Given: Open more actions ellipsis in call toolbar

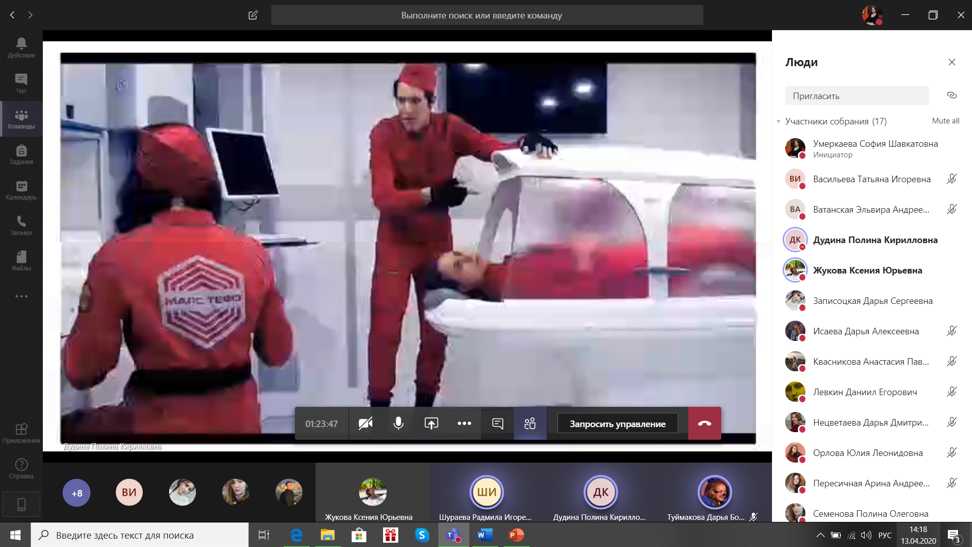Looking at the screenshot, I should point(464,424).
